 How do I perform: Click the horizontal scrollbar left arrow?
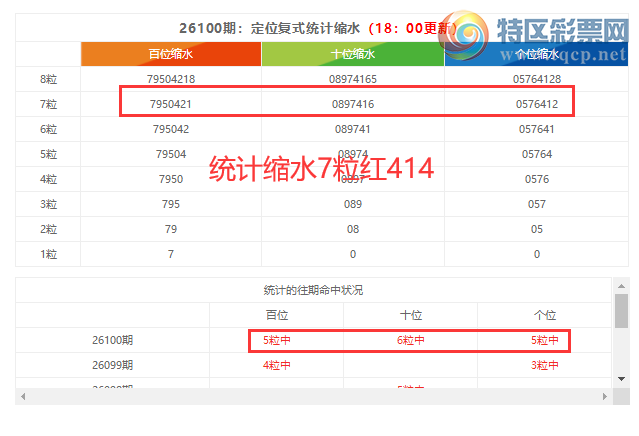22,396
